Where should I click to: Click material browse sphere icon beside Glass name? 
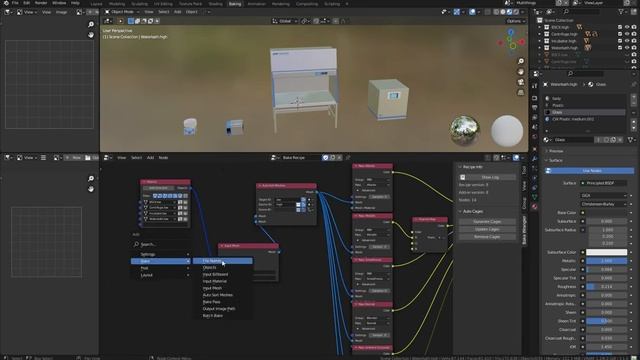(547, 140)
